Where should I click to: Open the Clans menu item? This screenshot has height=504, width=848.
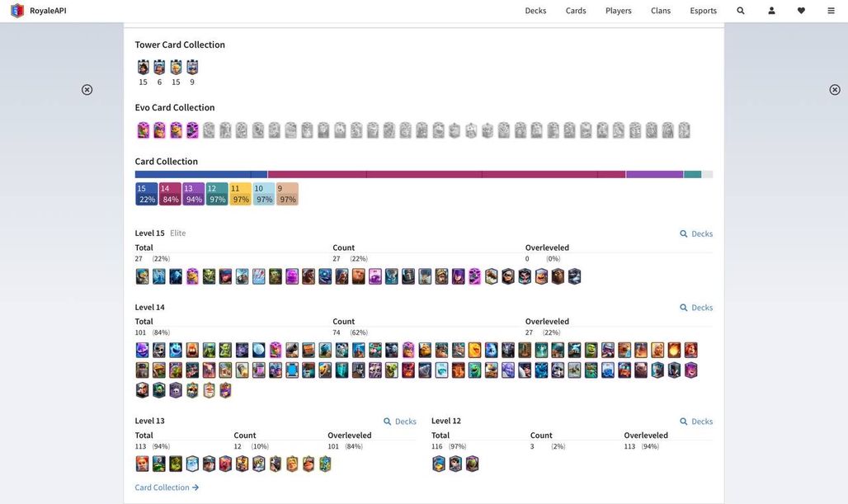tap(661, 11)
